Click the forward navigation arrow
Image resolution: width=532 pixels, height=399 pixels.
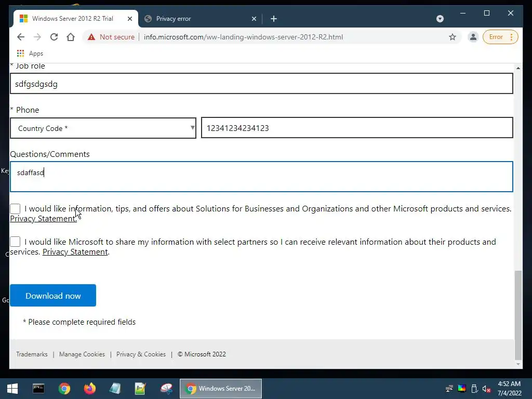(x=37, y=37)
